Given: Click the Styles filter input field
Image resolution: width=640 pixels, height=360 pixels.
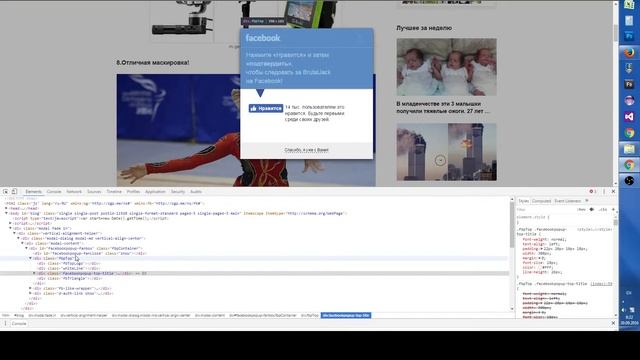Looking at the screenshot, I should [x=545, y=209].
